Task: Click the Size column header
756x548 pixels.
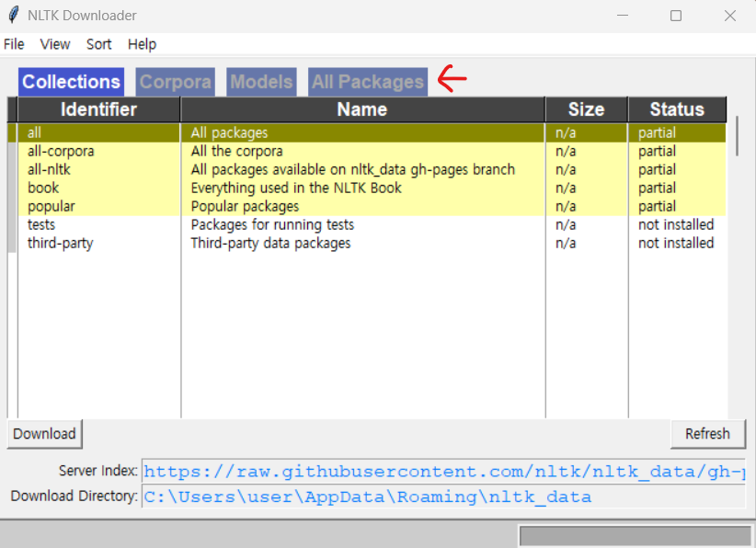Action: [586, 109]
